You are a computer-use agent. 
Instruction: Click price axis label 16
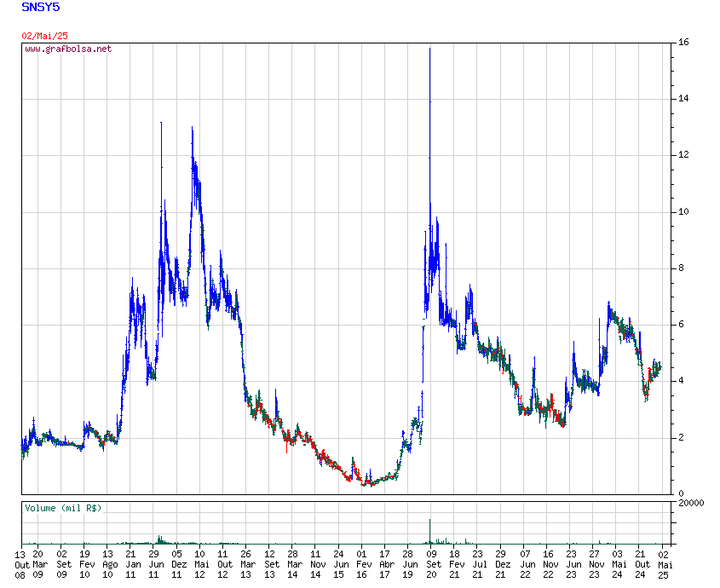click(x=683, y=43)
